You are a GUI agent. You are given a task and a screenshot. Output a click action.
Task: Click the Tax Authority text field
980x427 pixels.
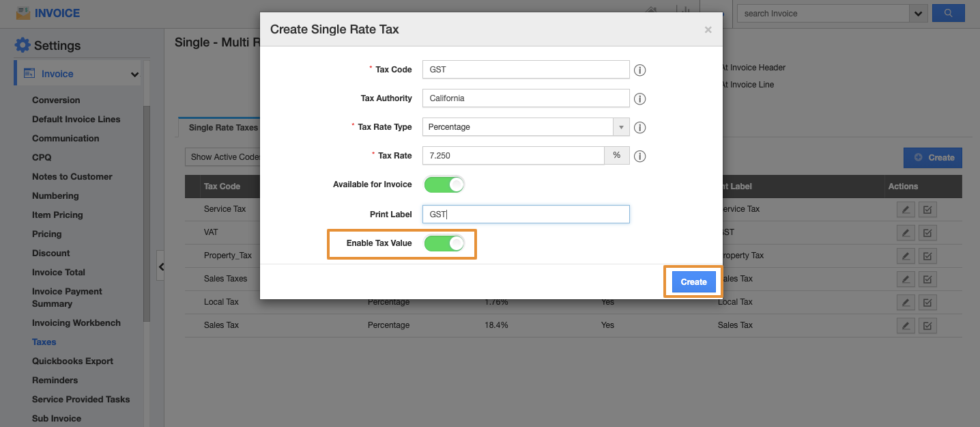point(525,98)
